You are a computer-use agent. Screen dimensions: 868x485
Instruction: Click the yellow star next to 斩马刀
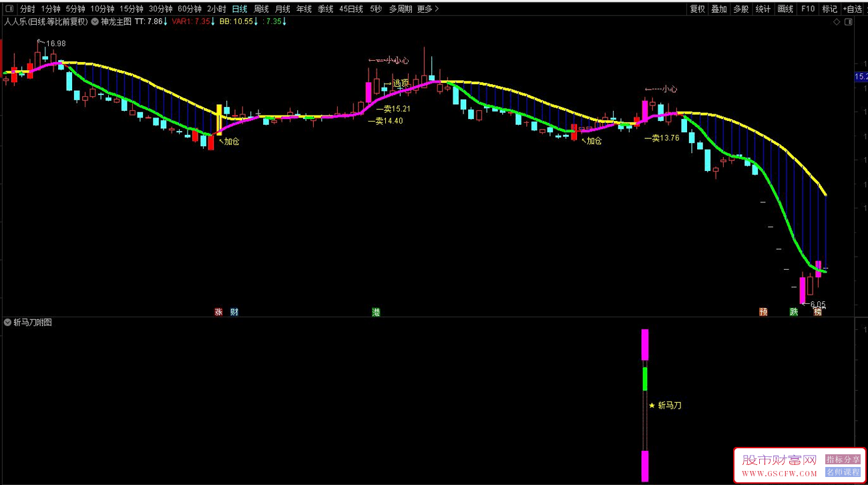tap(652, 405)
